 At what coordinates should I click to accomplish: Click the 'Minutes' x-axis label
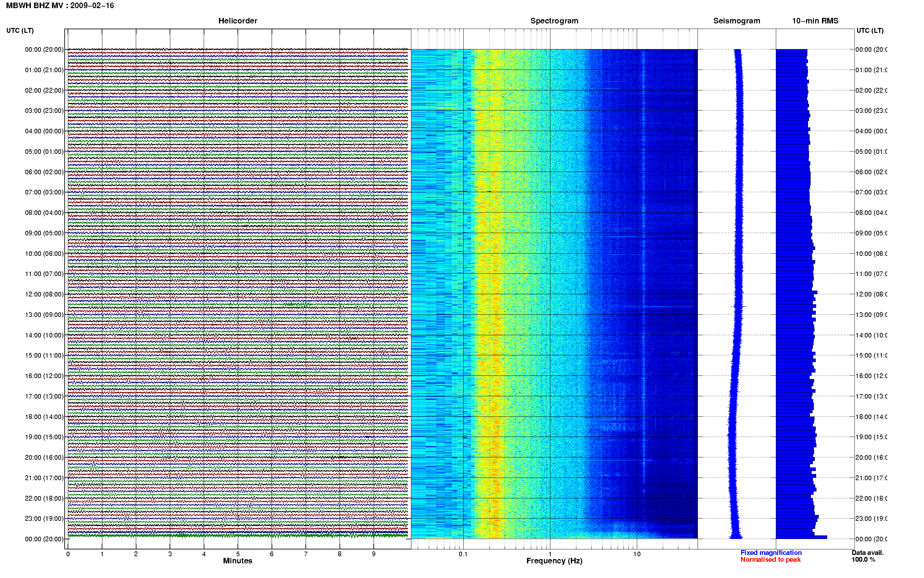(237, 561)
